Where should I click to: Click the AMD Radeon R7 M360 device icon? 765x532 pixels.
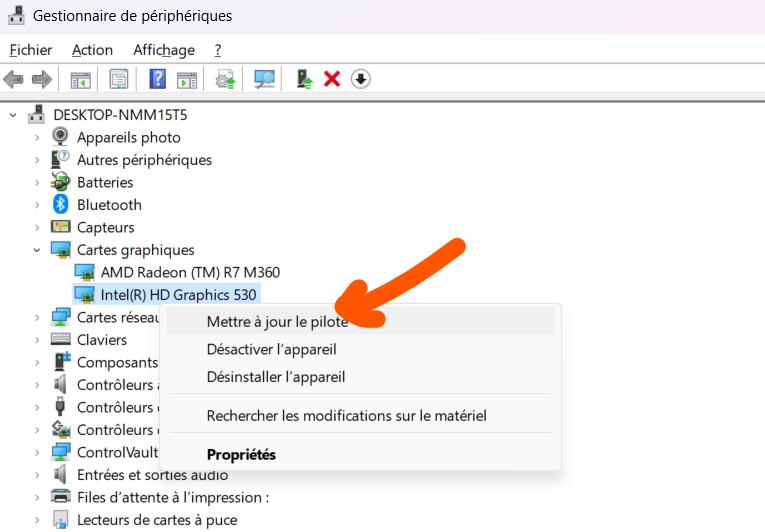[84, 272]
